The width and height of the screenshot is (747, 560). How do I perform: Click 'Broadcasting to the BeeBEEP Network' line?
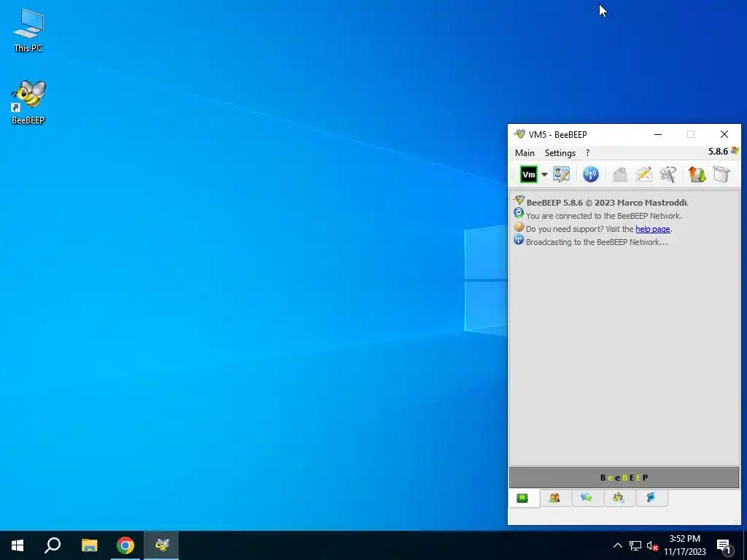(597, 242)
